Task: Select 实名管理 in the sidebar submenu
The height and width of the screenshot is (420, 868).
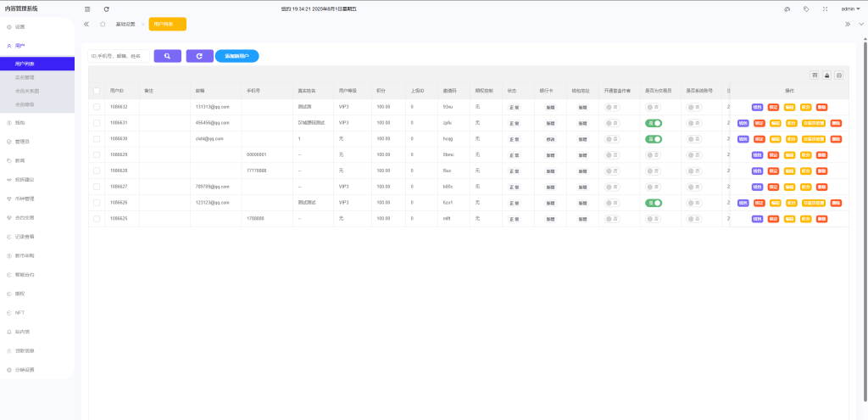Action: point(27,77)
